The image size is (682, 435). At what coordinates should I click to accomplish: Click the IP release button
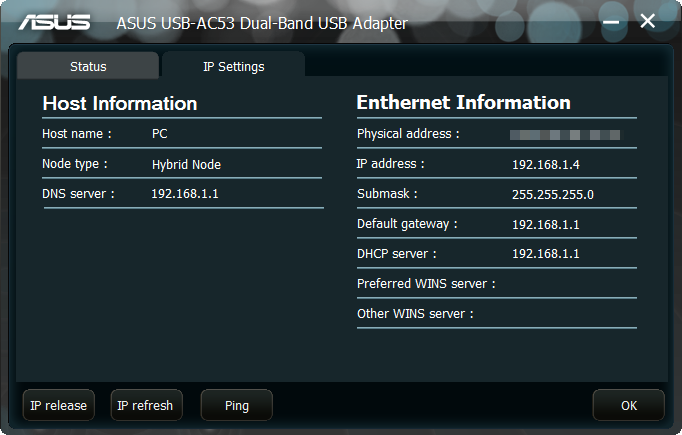59,405
